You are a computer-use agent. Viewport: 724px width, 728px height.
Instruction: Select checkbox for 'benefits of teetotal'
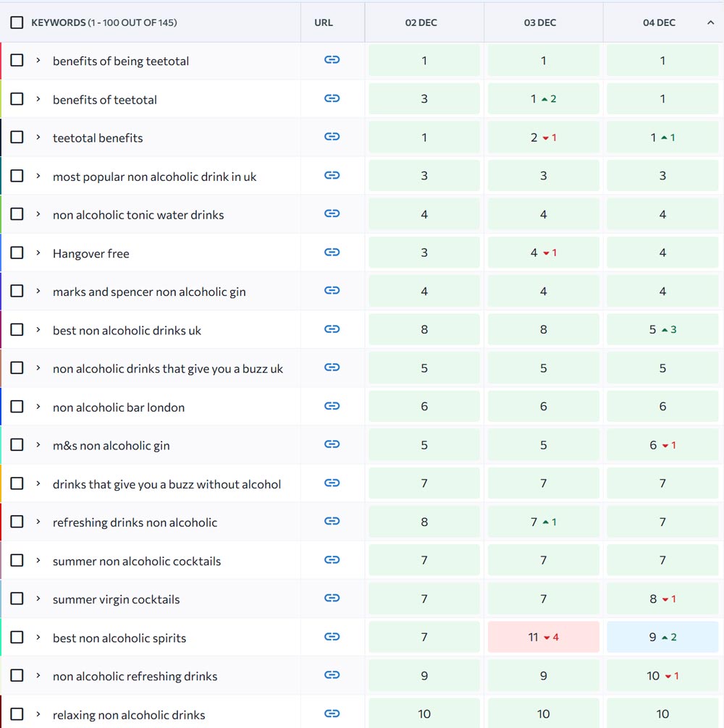[17, 99]
